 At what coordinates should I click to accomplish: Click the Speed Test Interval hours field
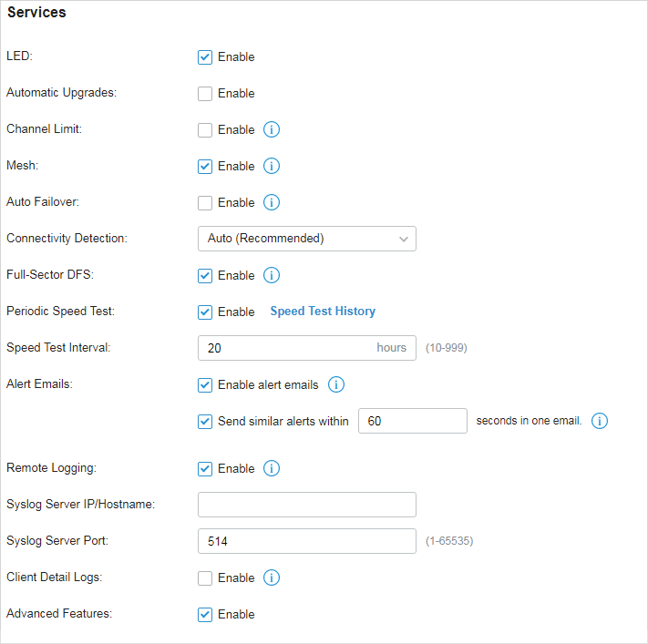tap(306, 348)
